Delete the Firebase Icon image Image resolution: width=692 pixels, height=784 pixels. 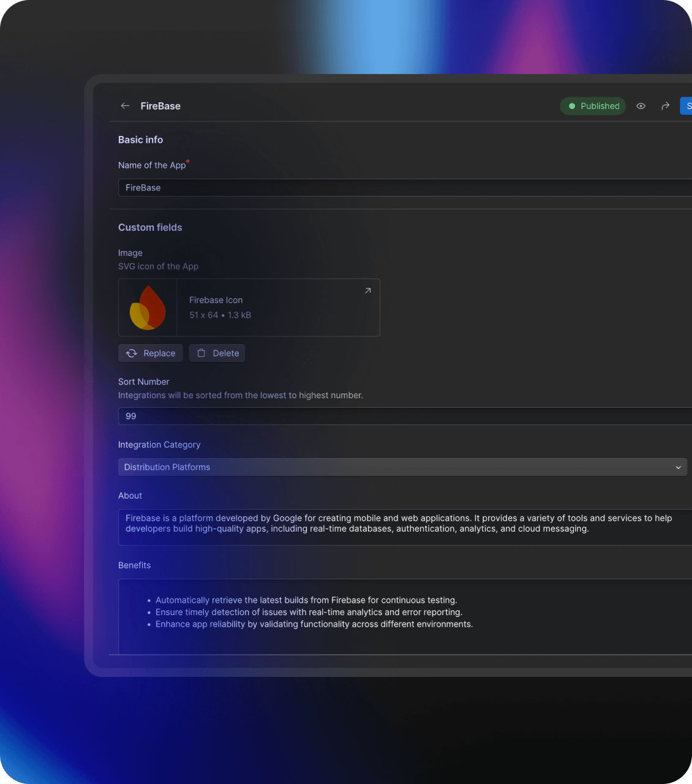[x=217, y=353]
